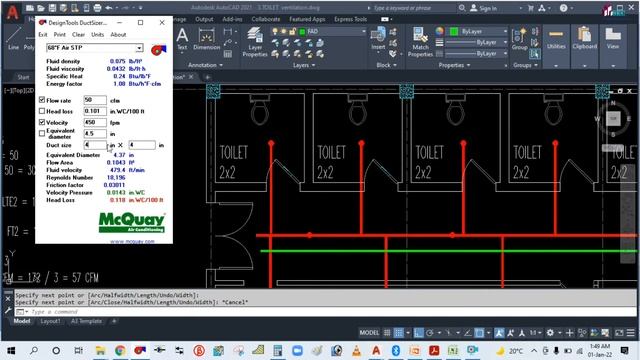
Task: Click the Velocity input field
Action: pyautogui.click(x=95, y=122)
